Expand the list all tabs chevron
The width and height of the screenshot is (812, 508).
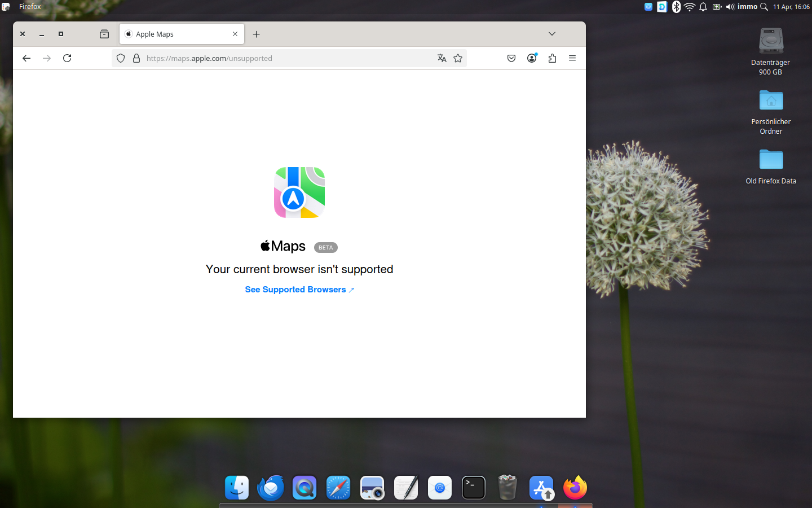pos(552,34)
